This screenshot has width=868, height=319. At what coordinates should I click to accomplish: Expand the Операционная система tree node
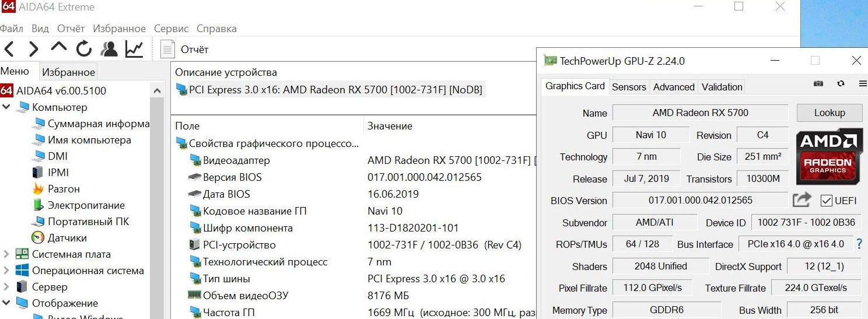(x=6, y=271)
